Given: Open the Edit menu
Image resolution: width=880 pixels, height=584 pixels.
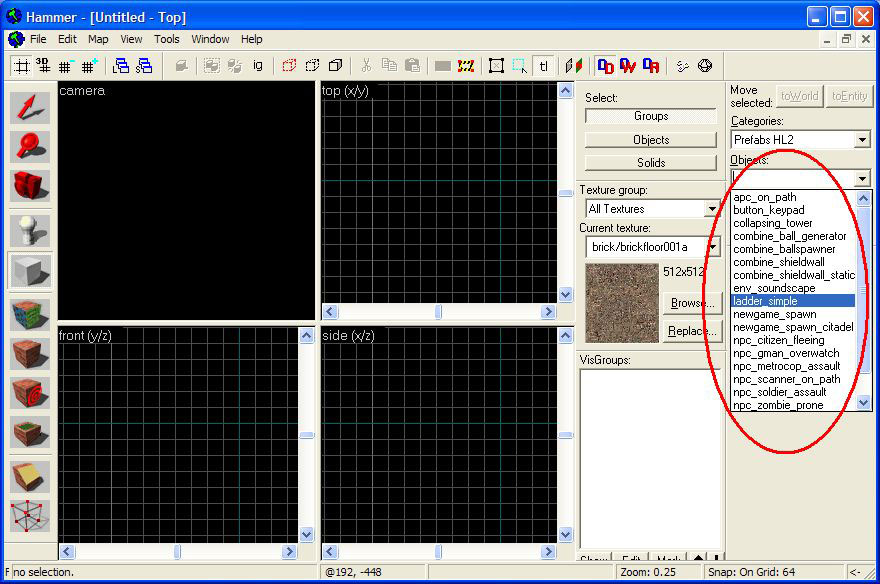Looking at the screenshot, I should click(67, 39).
